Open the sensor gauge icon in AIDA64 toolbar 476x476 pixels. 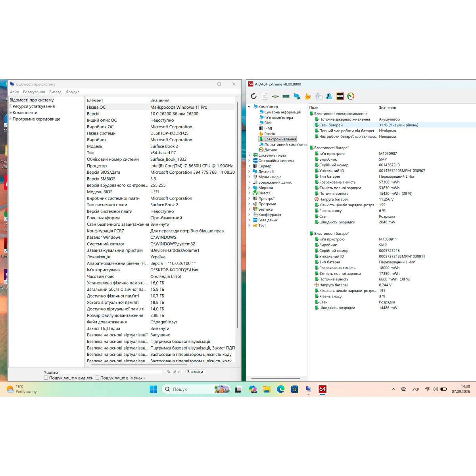[351, 96]
